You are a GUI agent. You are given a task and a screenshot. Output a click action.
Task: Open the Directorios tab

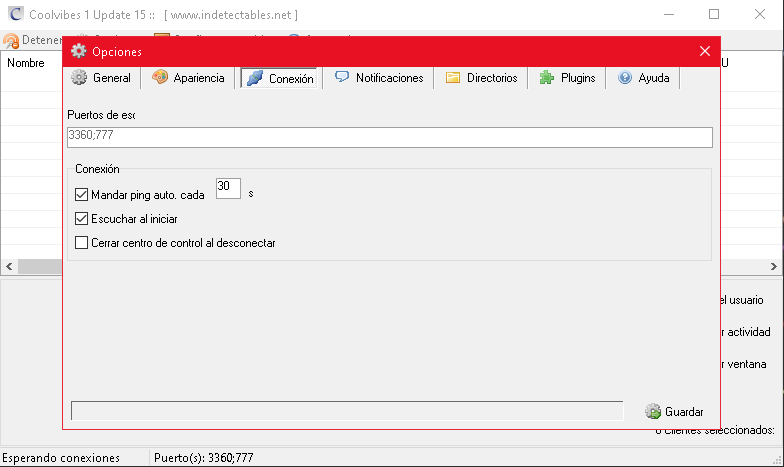pos(482,78)
